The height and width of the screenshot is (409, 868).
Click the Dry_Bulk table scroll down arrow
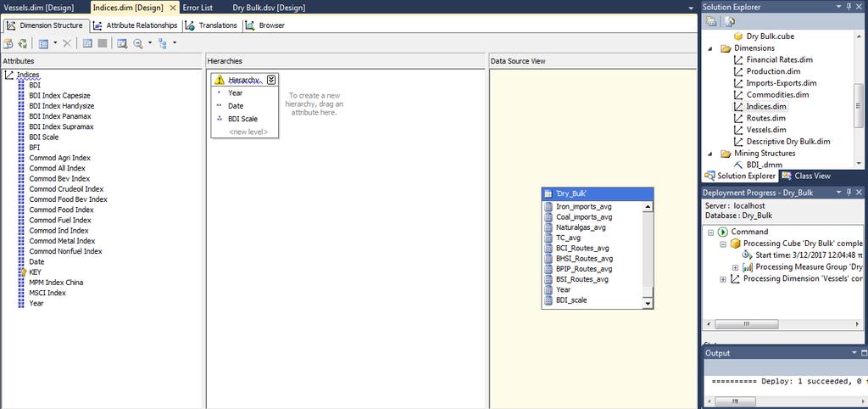[647, 303]
